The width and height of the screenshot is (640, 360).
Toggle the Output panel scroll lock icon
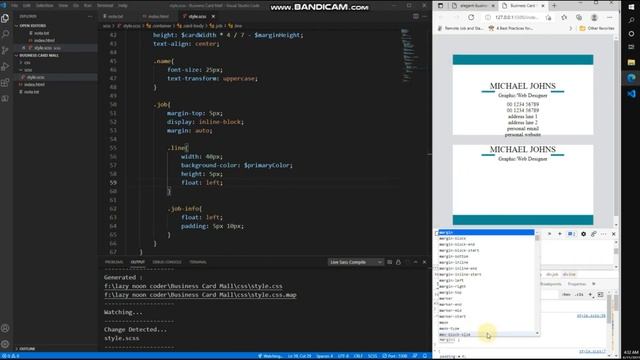398,262
